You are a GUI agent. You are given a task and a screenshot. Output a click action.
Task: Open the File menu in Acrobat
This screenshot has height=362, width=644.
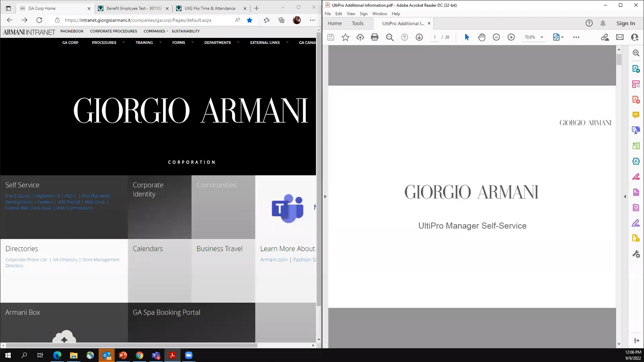coord(328,14)
